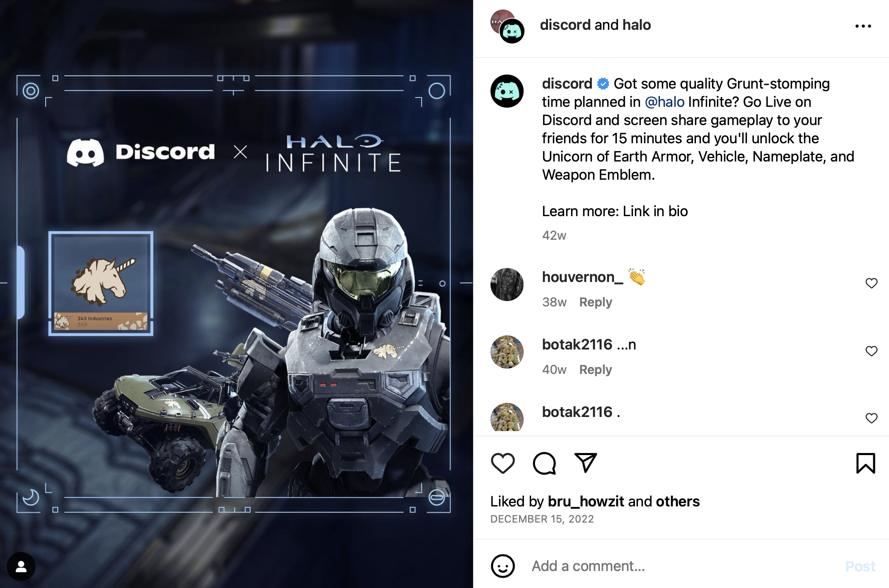Open the bru_howzit liker profile
Viewport: 889px width, 588px height.
[x=586, y=501]
